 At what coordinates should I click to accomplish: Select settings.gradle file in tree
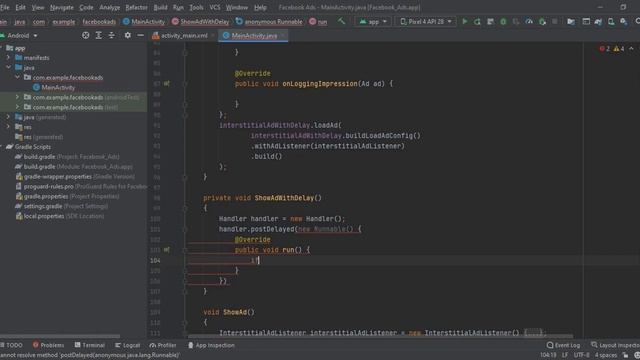click(62, 206)
